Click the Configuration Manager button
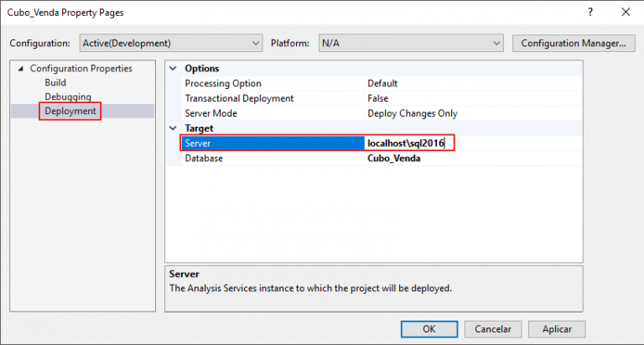644x345 pixels. [x=573, y=43]
